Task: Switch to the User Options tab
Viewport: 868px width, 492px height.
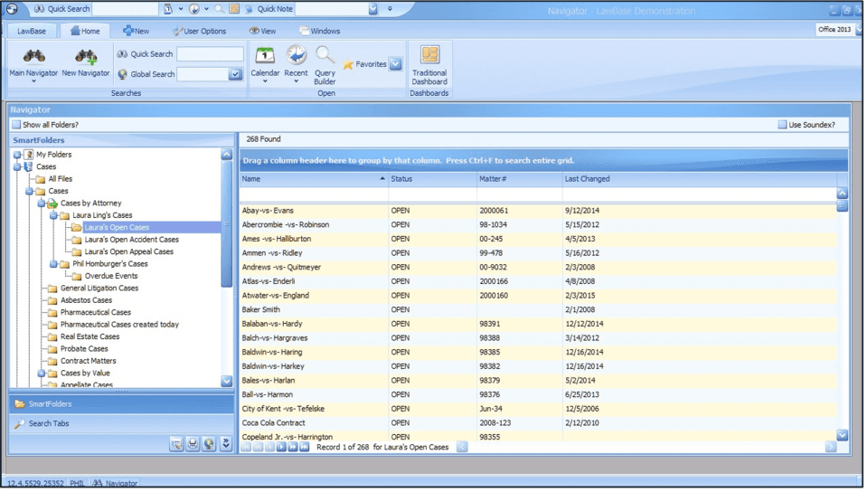Action: point(199,31)
